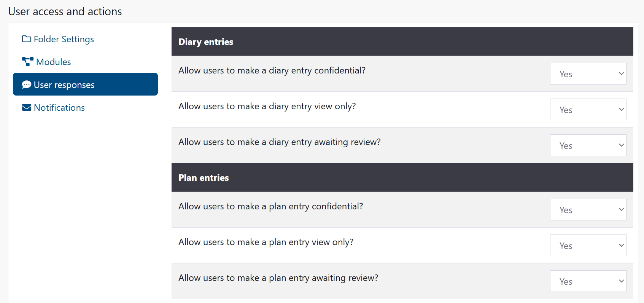This screenshot has width=644, height=303.
Task: Open dropdown for plan entry awaiting review
Action: pyautogui.click(x=588, y=281)
